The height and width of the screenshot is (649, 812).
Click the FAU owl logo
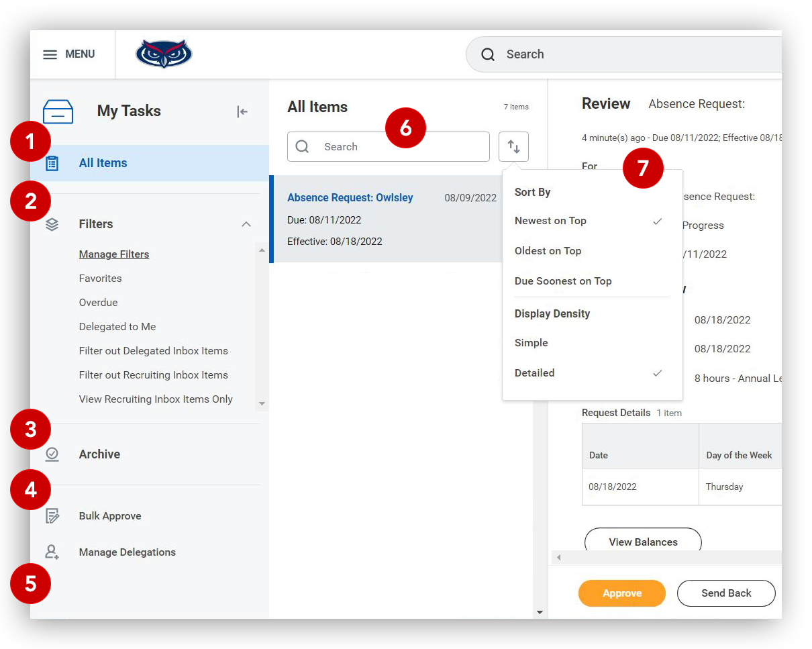(164, 54)
